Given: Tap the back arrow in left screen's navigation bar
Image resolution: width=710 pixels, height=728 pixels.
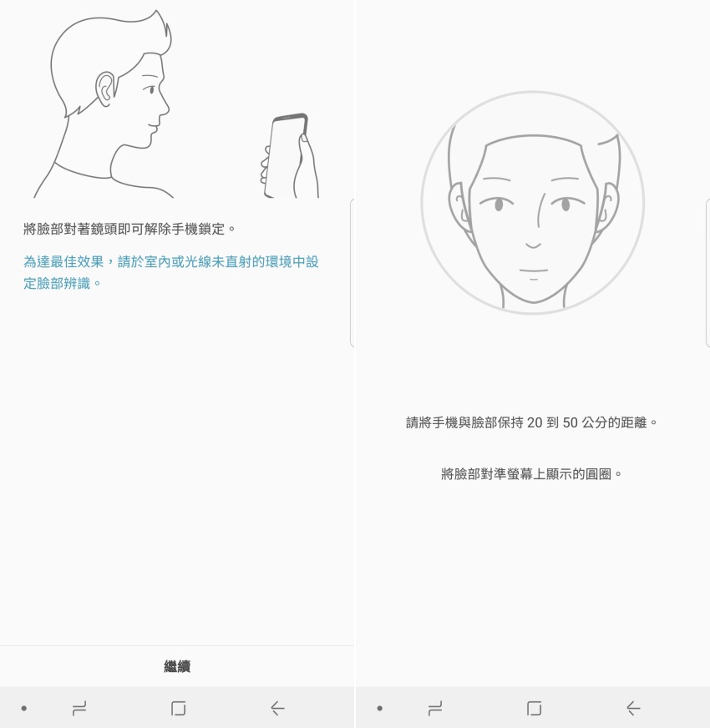Looking at the screenshot, I should pos(277,708).
